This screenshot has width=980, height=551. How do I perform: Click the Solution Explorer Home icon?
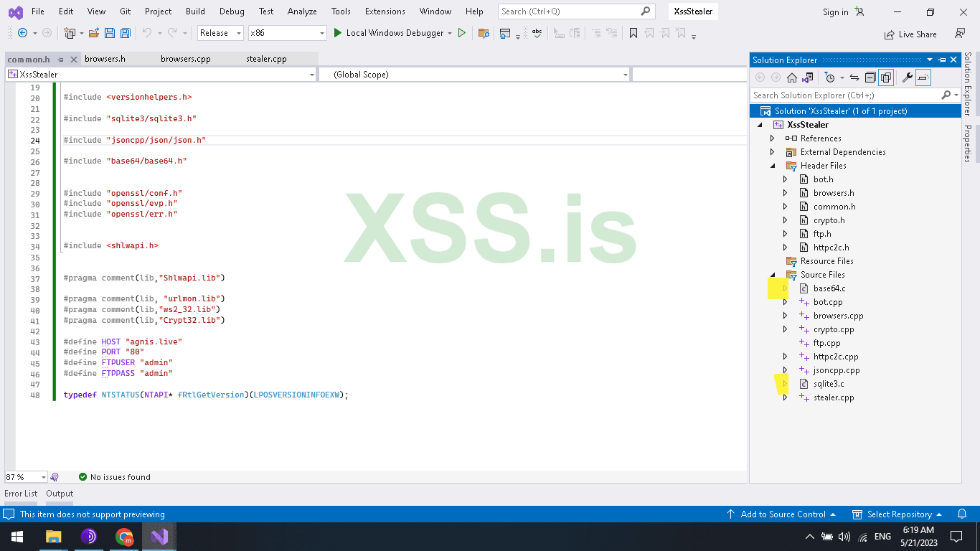pyautogui.click(x=792, y=77)
